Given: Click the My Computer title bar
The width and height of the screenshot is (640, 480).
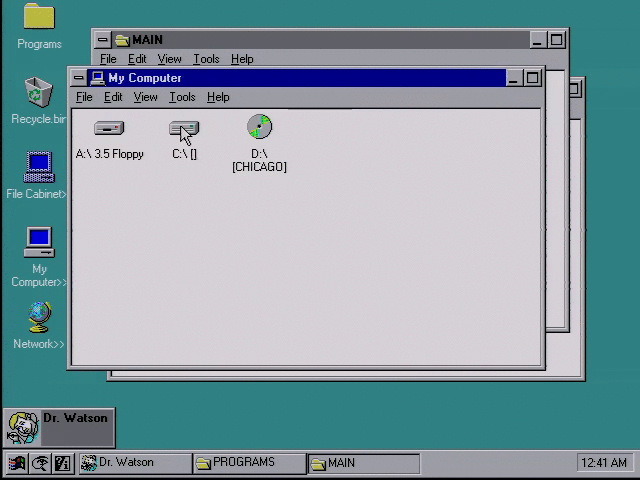Looking at the screenshot, I should coord(296,78).
